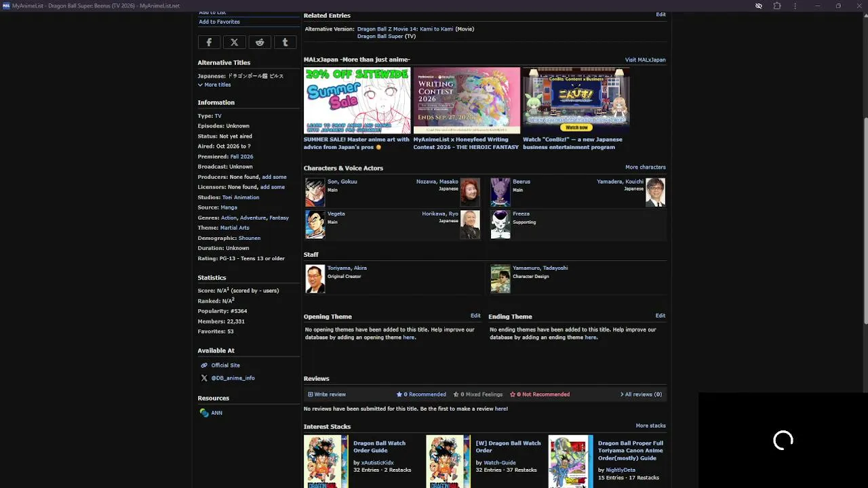Screen dimensions: 868x488
Task: Open the Manga source link
Action: (x=229, y=207)
